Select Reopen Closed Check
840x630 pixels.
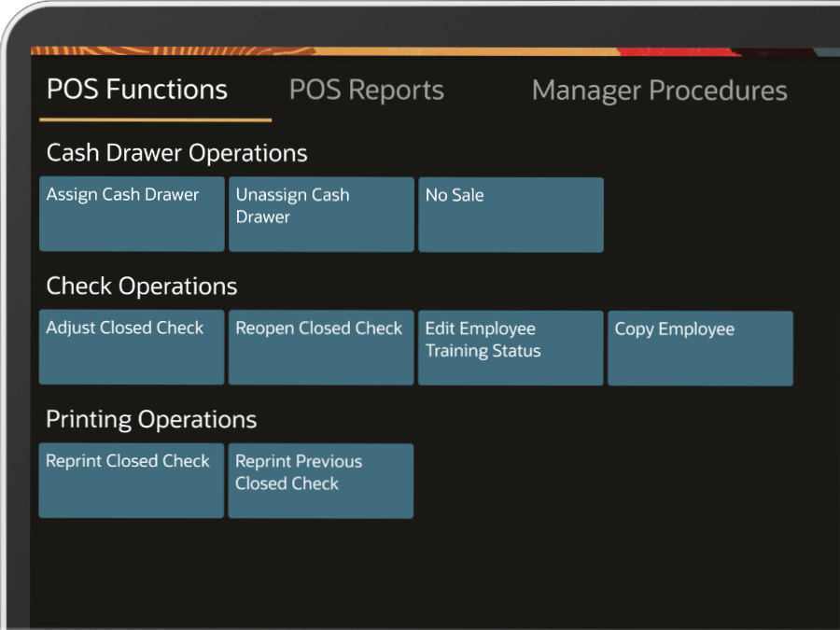(x=321, y=348)
